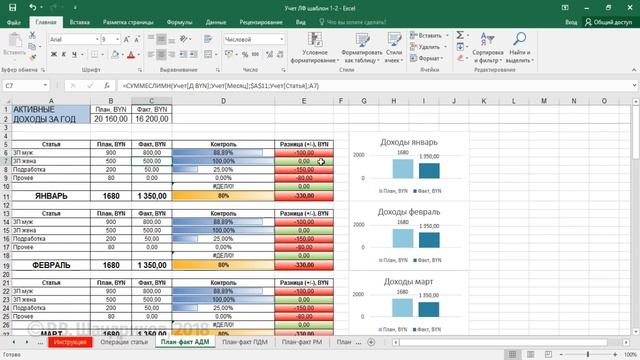Open the text orientation options

pyautogui.click(x=184, y=39)
